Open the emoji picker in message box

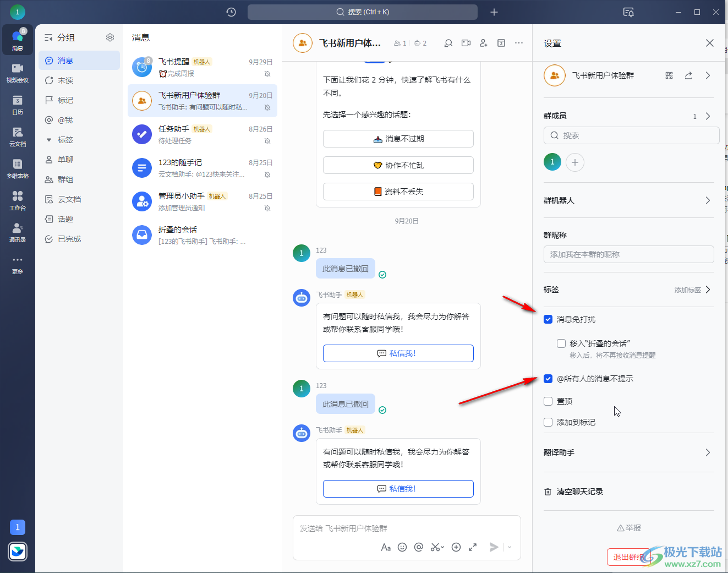tap(402, 547)
